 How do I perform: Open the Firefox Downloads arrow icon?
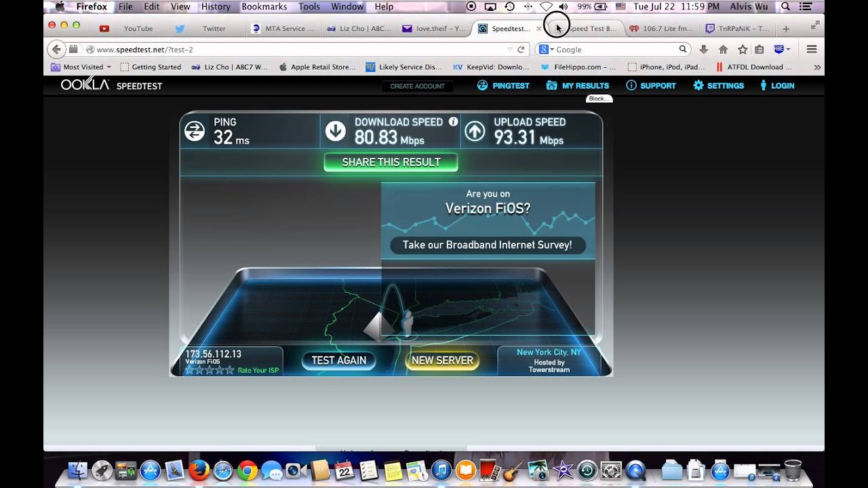pos(703,49)
